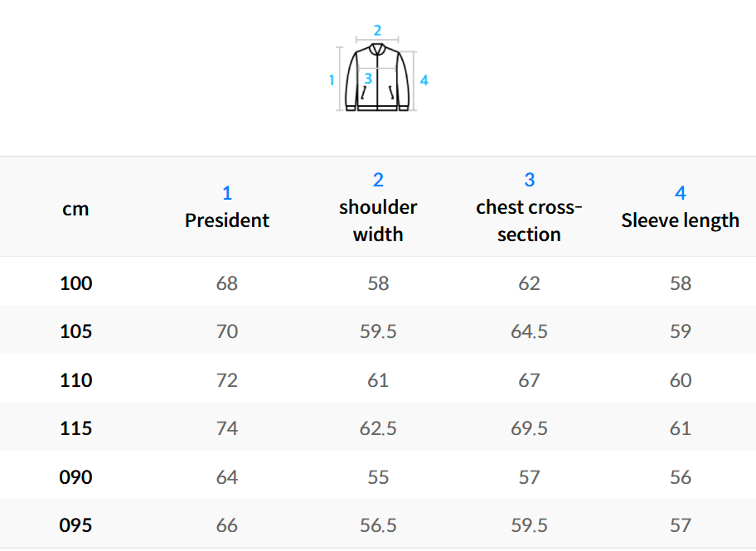Screen dimensions: 756x551
Task: Select the President column header
Action: [x=227, y=220]
